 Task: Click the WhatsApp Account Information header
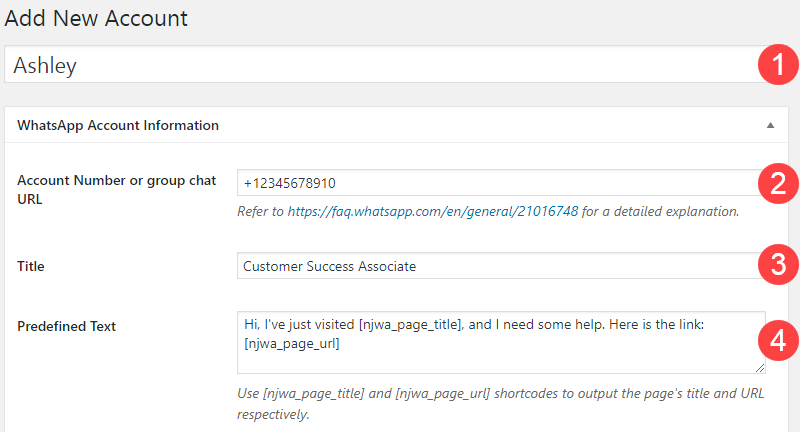118,125
